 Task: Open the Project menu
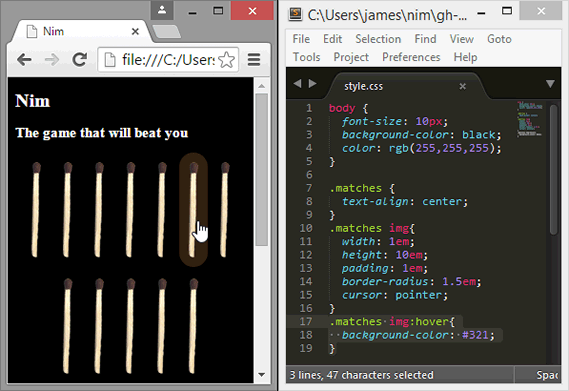pos(351,57)
